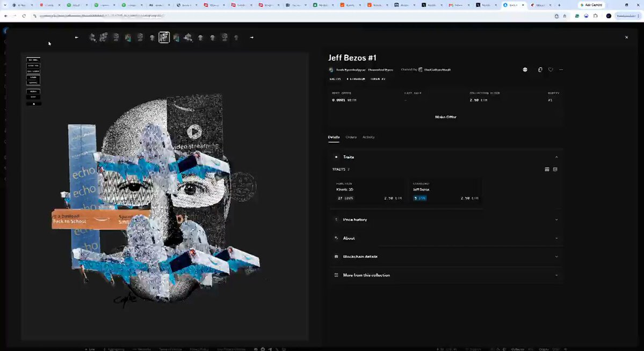Viewport: 644px width, 351px height.
Task: Expand More from this collection
Action: (x=446, y=275)
